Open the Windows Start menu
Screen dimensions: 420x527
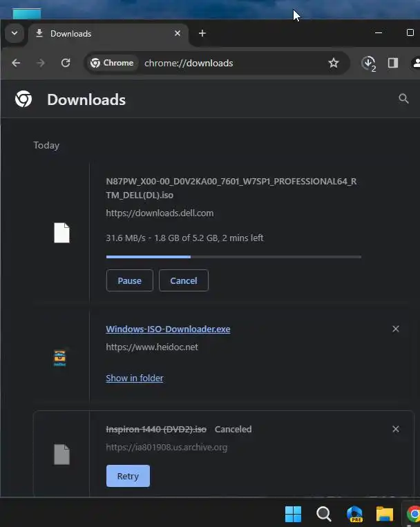pos(293,514)
